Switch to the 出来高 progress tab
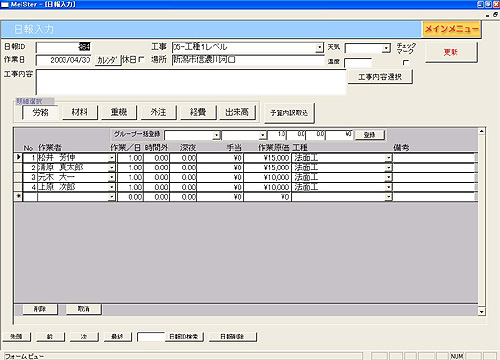The image size is (500, 360). 237,112
